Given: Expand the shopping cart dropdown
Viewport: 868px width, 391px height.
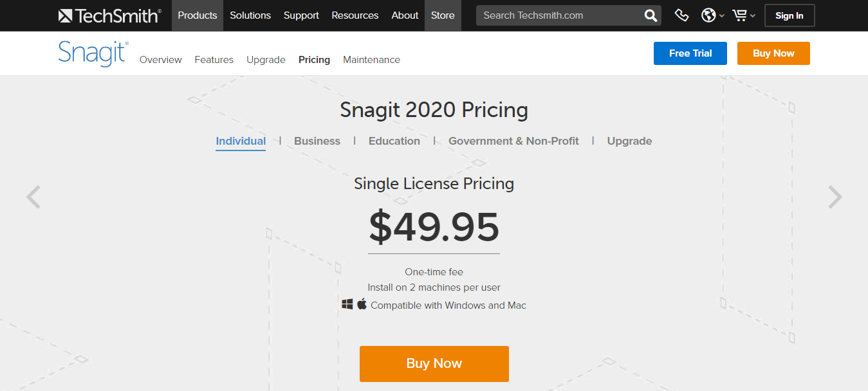Looking at the screenshot, I should (744, 15).
